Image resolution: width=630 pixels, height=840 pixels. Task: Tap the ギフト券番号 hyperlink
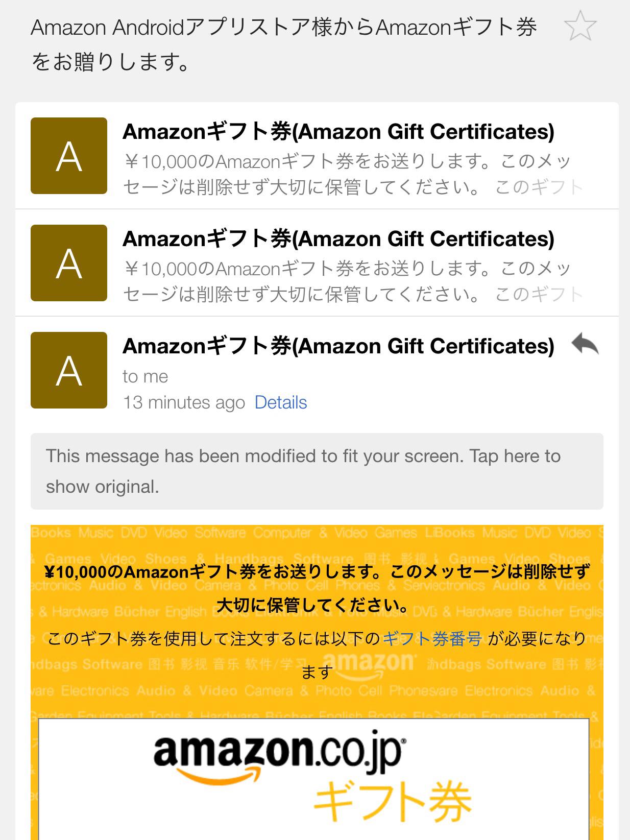(432, 638)
